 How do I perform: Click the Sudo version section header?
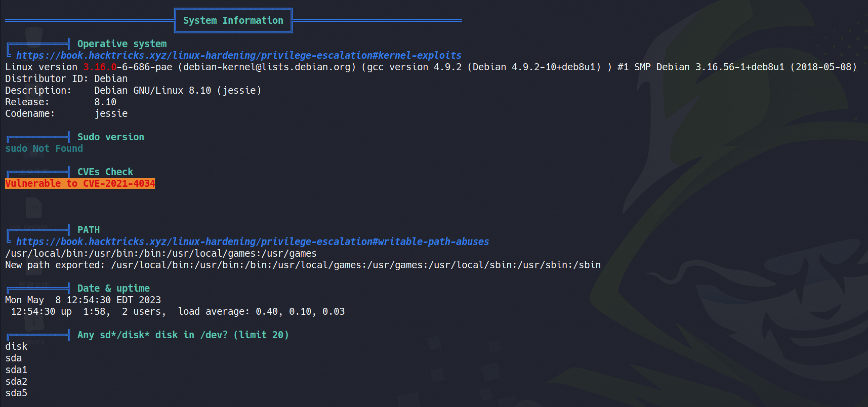(111, 137)
